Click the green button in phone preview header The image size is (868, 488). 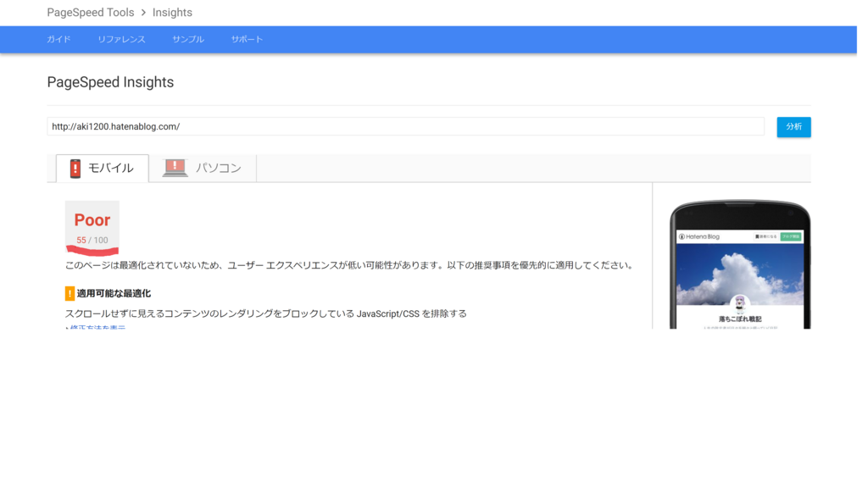pyautogui.click(x=791, y=237)
